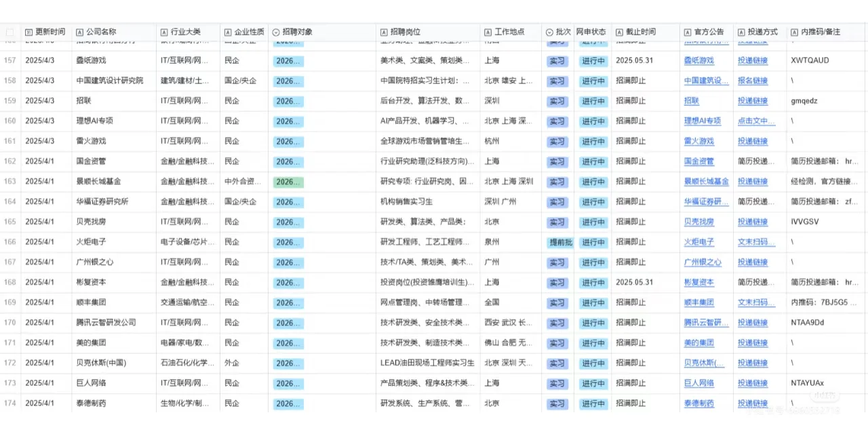Click the text-type icon beside 企业性质 header
The image size is (868, 434).
click(x=227, y=32)
